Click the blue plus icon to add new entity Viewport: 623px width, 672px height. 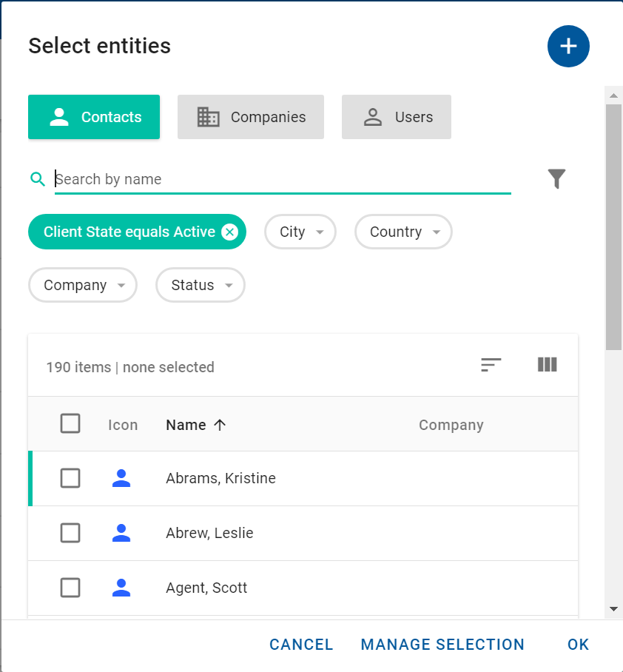[x=568, y=46]
